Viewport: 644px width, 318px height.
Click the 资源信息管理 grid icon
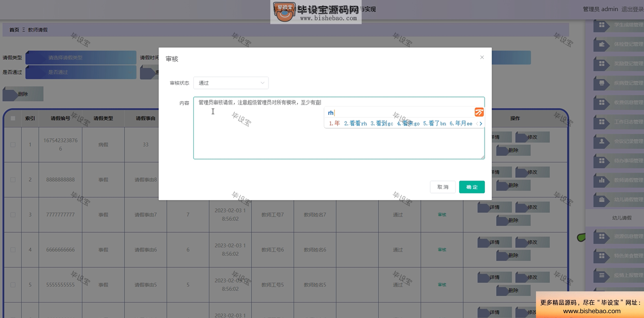click(602, 236)
